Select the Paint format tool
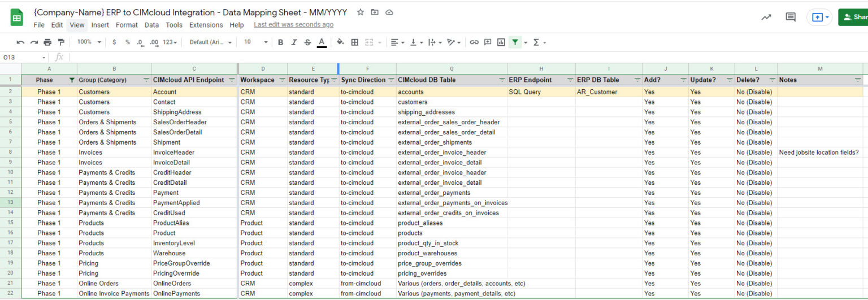 pos(61,42)
